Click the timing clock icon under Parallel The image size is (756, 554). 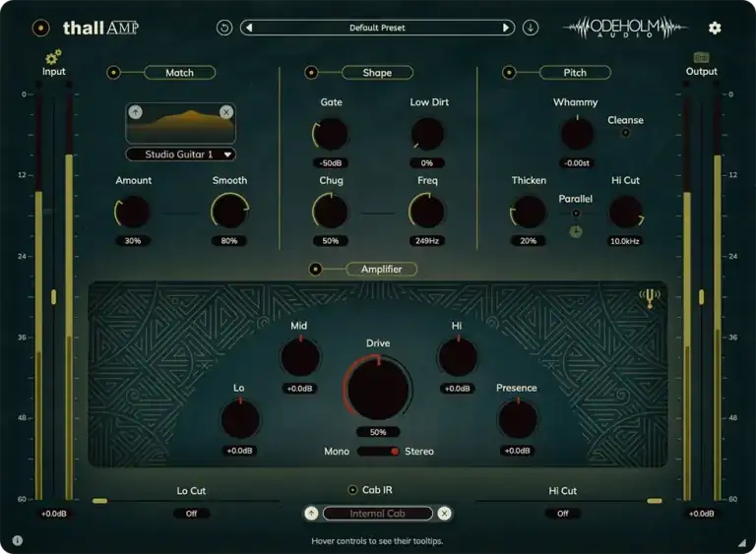click(576, 232)
